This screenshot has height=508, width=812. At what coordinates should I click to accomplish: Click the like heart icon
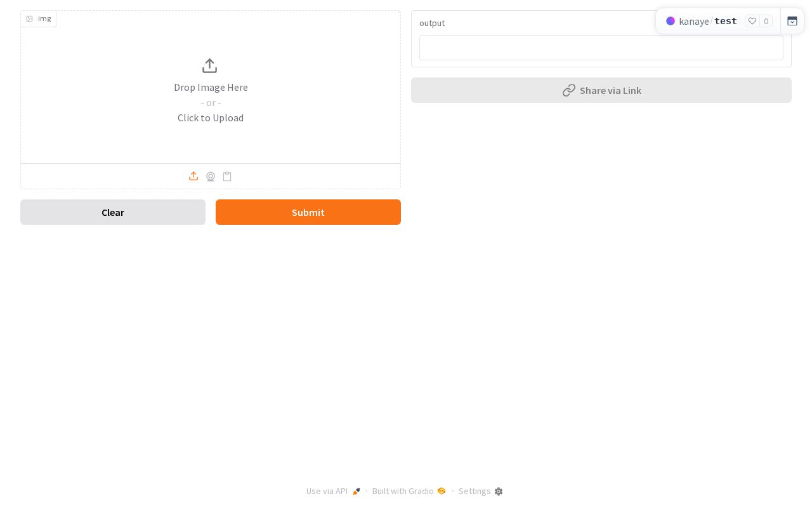(x=752, y=21)
